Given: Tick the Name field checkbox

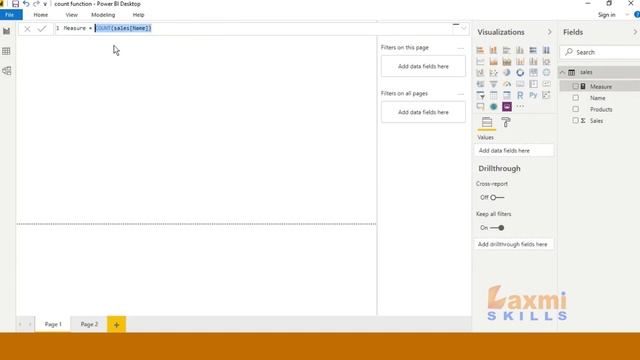Looking at the screenshot, I should [x=576, y=98].
